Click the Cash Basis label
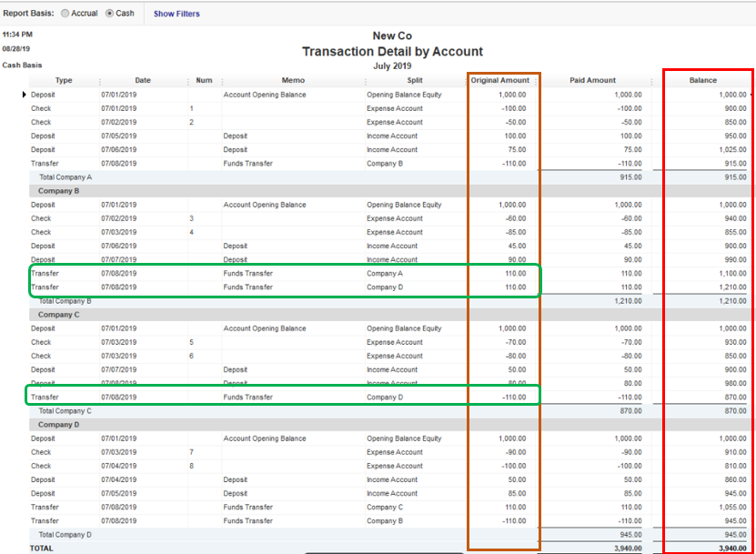The width and height of the screenshot is (756, 554). (x=22, y=65)
